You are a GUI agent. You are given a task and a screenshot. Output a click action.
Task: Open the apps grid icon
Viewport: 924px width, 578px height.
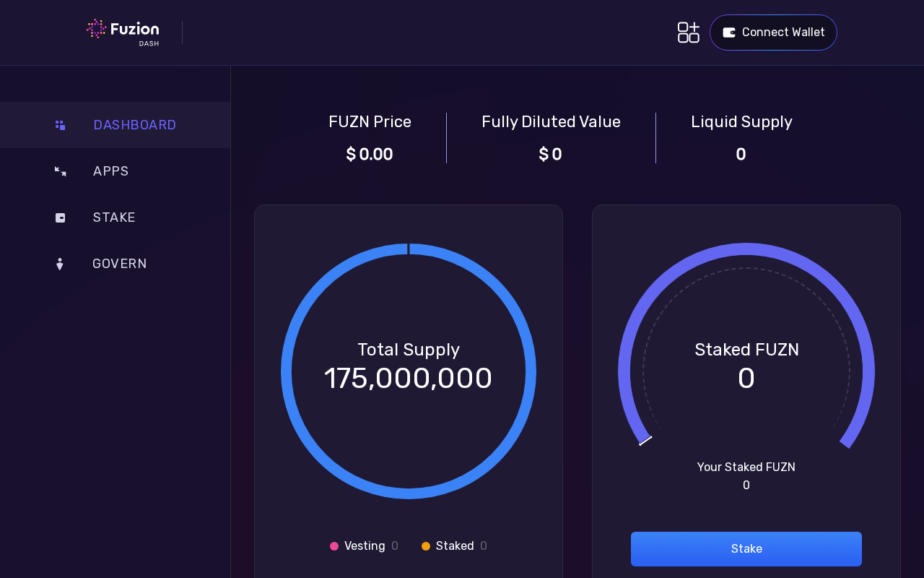pos(688,33)
